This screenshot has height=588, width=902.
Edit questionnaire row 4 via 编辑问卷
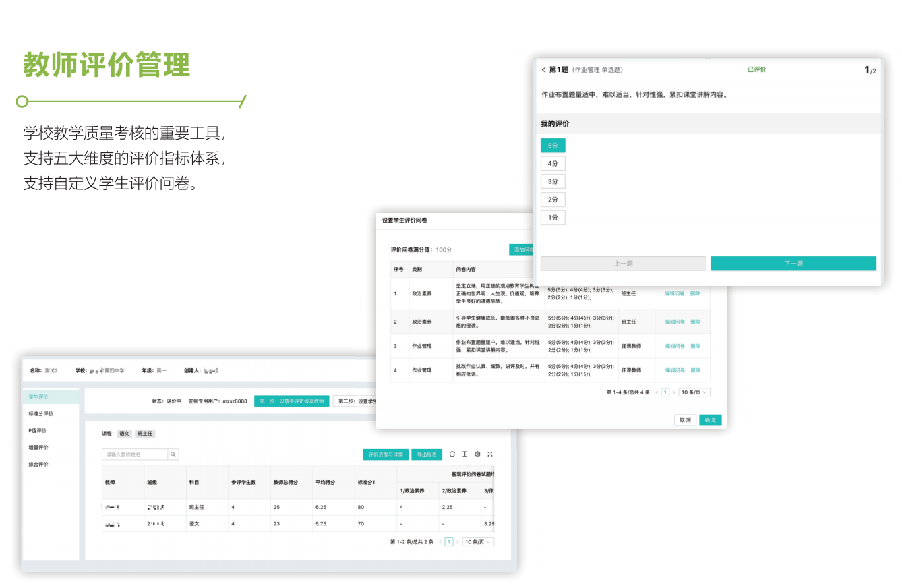(x=675, y=370)
